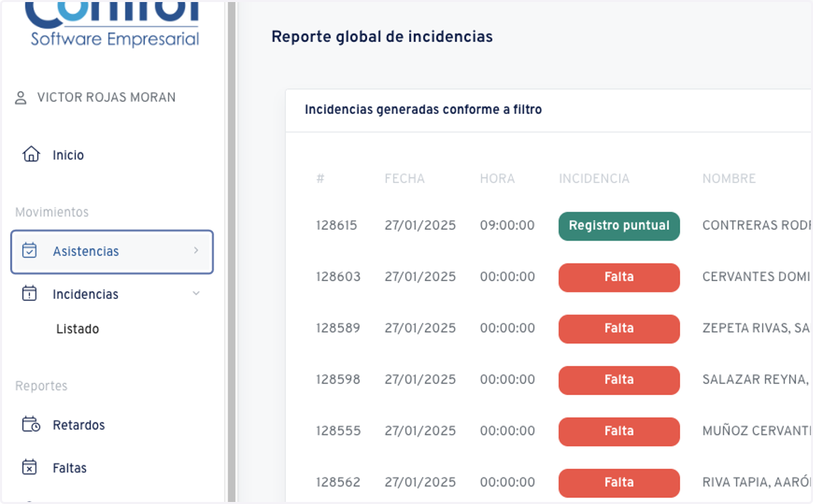The width and height of the screenshot is (813, 504).
Task: Open the Asistencias menu item
Action: [112, 251]
